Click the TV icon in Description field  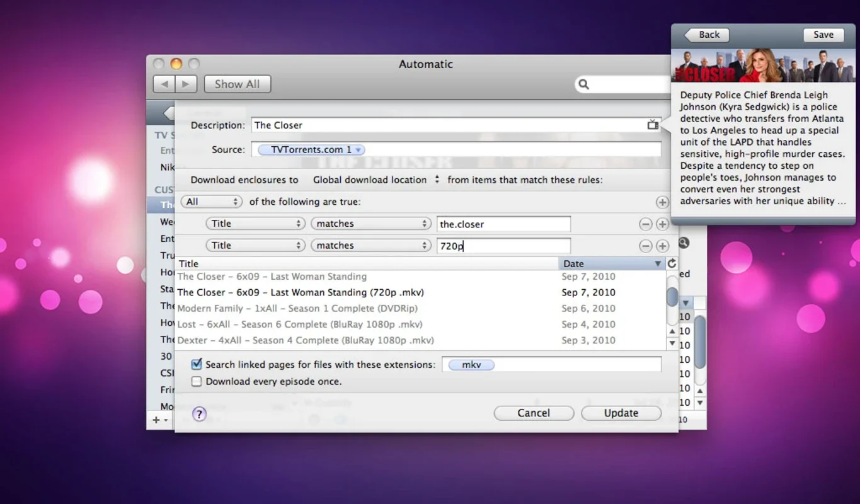(653, 125)
